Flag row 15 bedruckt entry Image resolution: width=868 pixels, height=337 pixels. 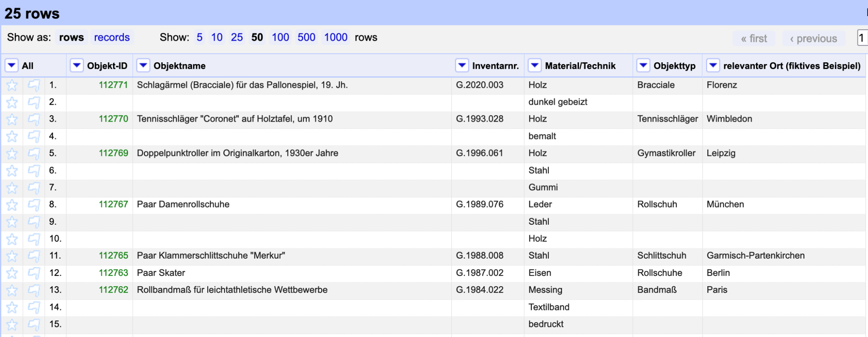[34, 324]
